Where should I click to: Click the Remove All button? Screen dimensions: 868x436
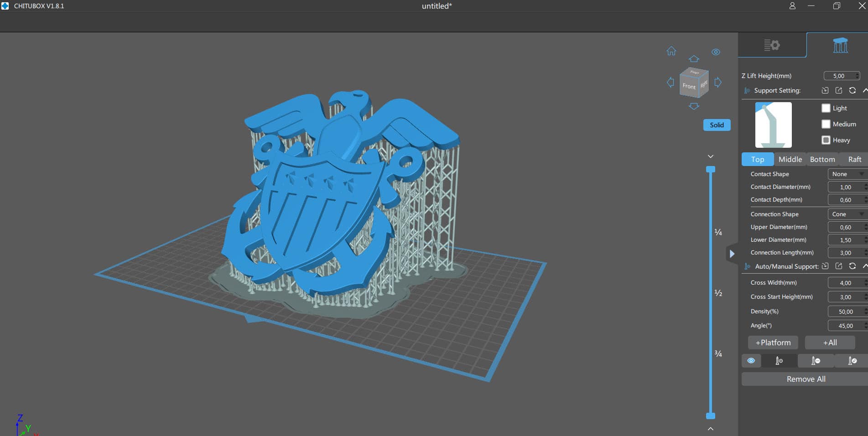(806, 379)
